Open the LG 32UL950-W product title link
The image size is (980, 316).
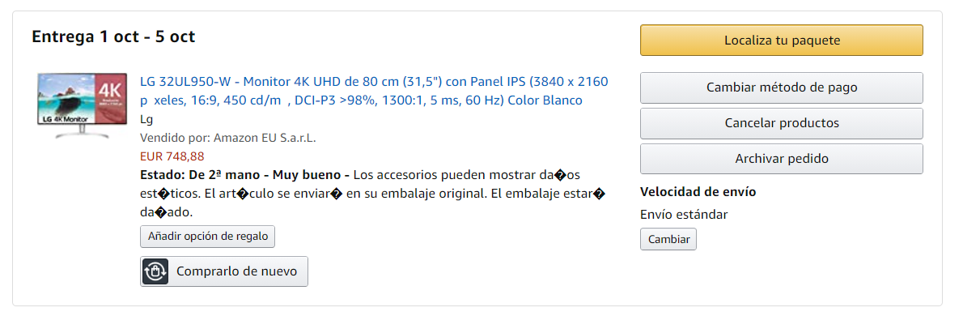click(374, 91)
